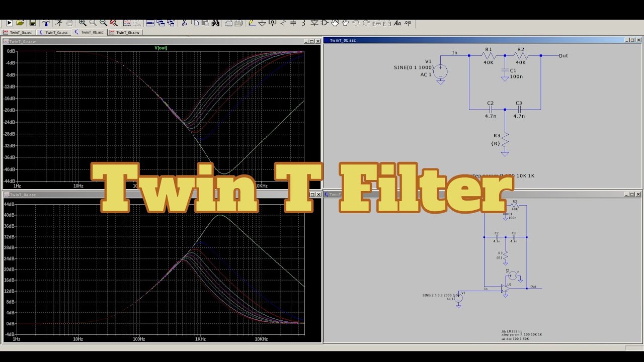Click the R1 resistor label

point(488,50)
